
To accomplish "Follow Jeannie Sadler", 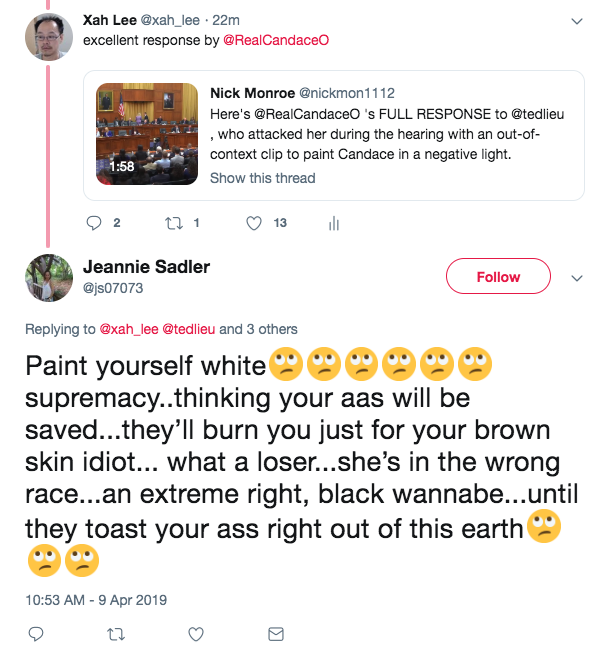I will click(498, 277).
